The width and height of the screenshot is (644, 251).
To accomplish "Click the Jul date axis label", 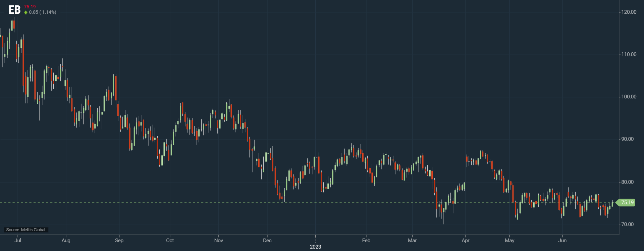I will pos(18,240).
